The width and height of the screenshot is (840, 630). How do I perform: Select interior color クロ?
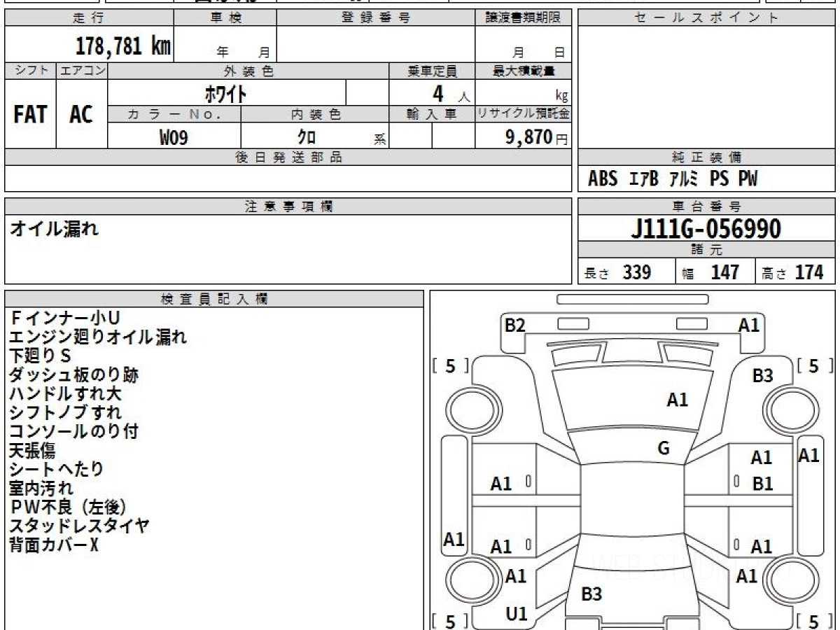(307, 137)
